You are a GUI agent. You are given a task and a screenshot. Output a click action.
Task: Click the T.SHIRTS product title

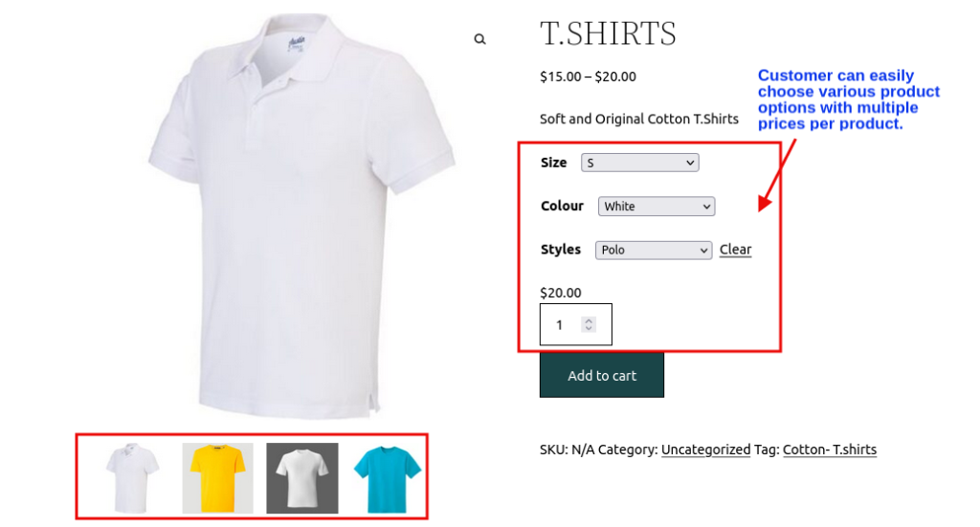tap(608, 33)
